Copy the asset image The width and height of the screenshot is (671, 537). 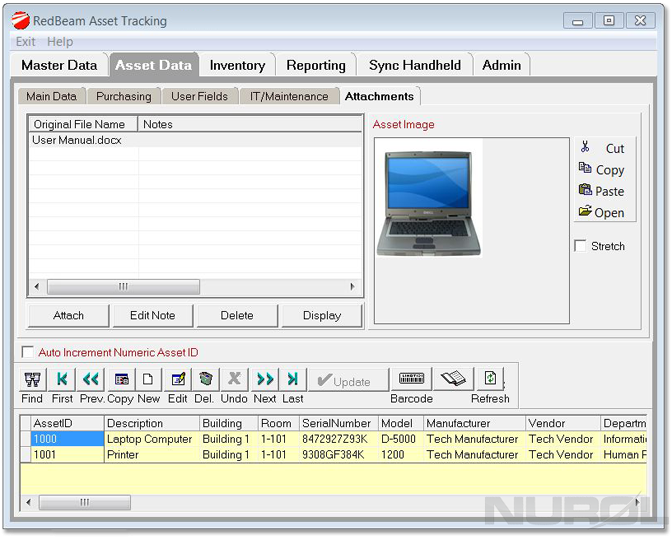pyautogui.click(x=602, y=169)
